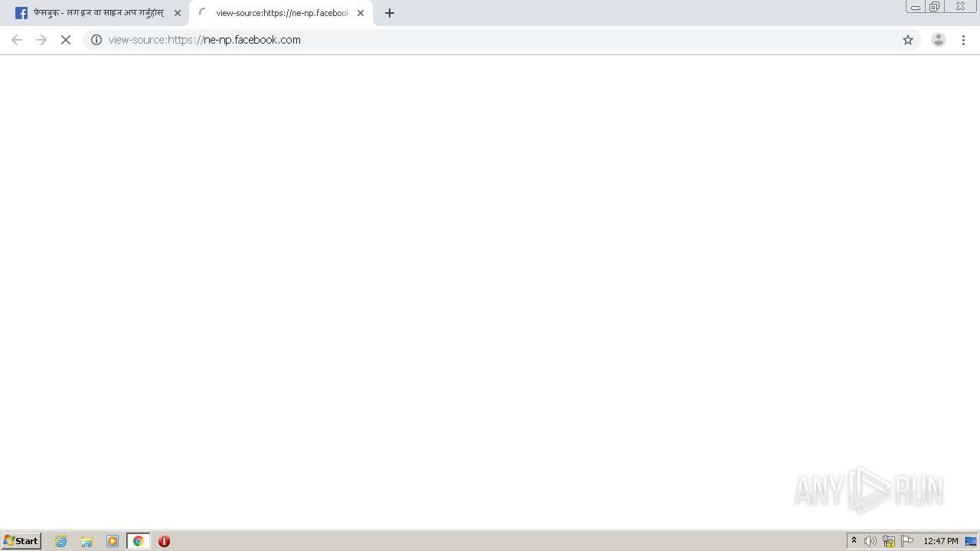The image size is (980, 551).
Task: Select the view-source facebook tab
Action: [279, 13]
